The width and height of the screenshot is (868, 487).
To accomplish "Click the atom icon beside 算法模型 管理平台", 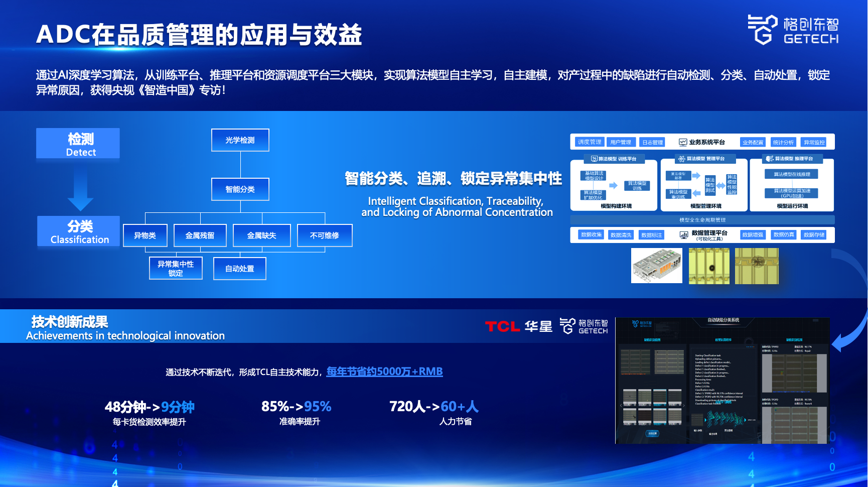I will click(x=681, y=159).
